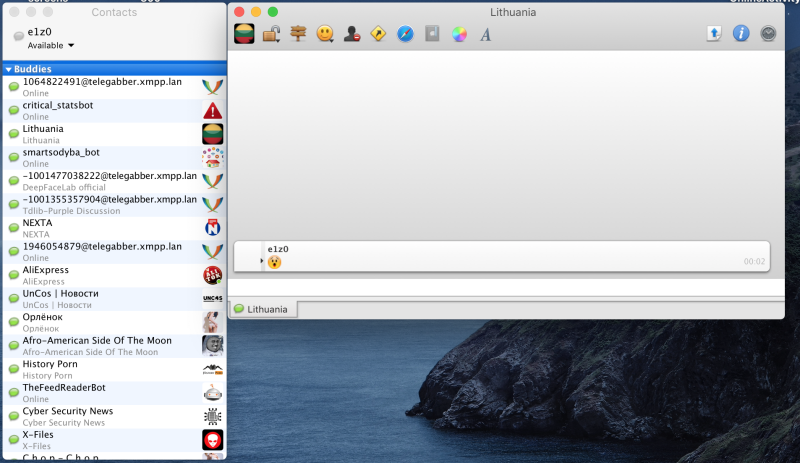Click the History Porn logo avatar
The width and height of the screenshot is (800, 463).
[213, 370]
